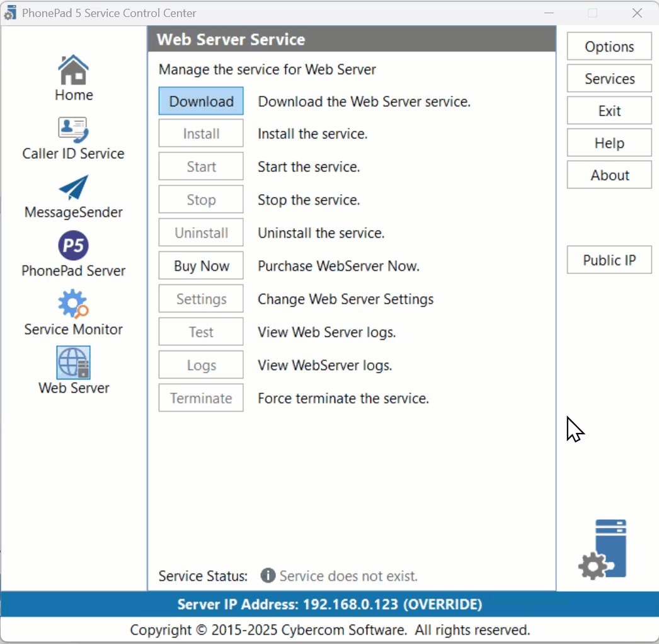Click the Home label in sidebar
The image size is (659, 644).
click(74, 95)
